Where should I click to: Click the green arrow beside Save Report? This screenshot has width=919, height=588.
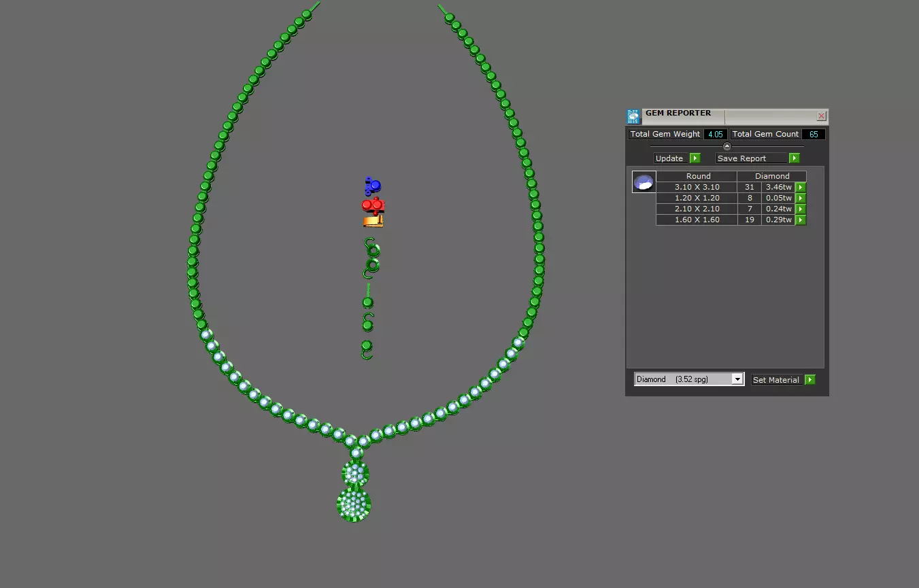pos(795,158)
